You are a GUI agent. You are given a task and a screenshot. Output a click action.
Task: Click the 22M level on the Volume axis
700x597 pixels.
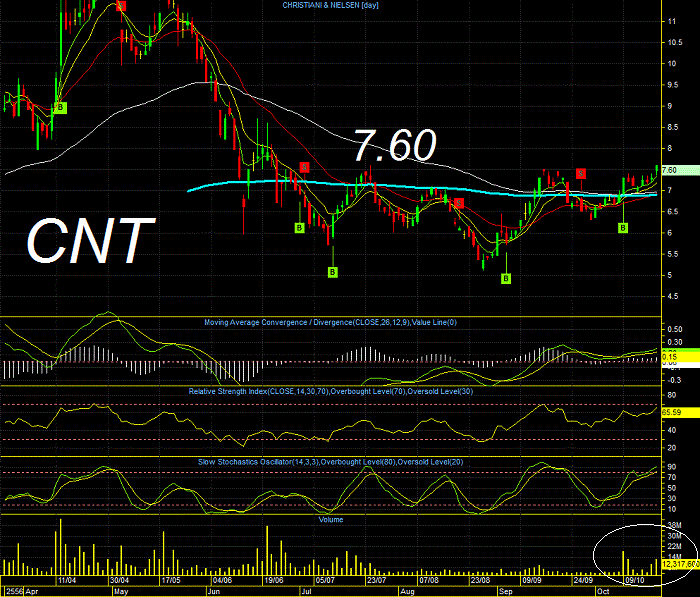tap(674, 547)
